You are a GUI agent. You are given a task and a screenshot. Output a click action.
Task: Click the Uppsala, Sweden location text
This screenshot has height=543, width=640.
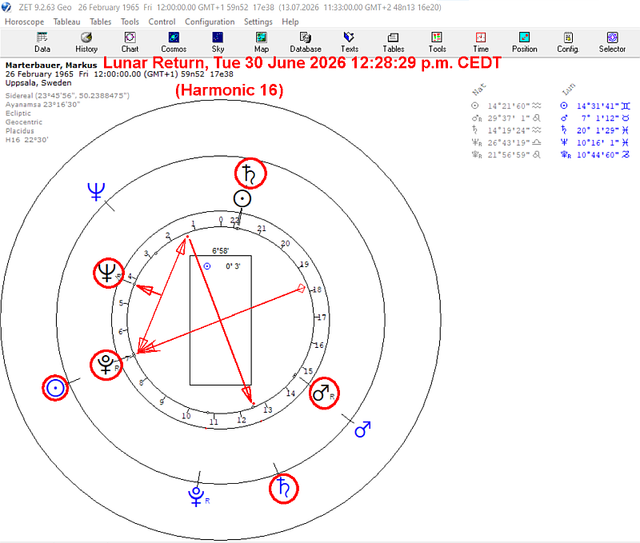[x=38, y=83]
